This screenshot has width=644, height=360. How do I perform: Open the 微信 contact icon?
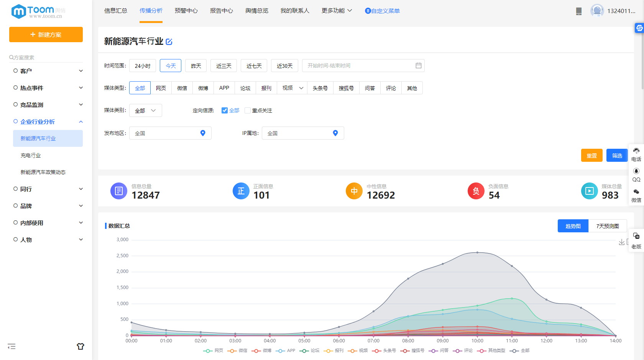[x=636, y=192]
